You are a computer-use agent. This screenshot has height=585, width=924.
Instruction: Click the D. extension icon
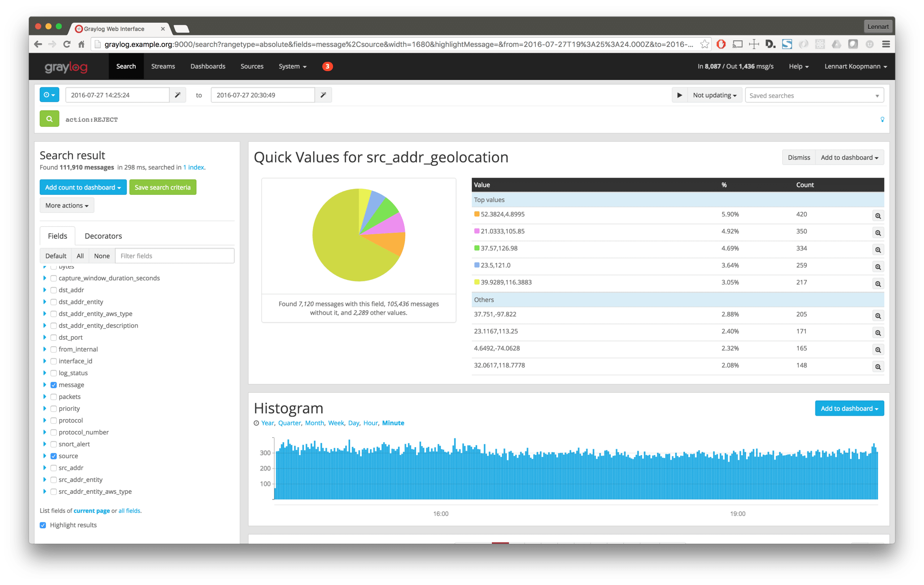tap(771, 44)
